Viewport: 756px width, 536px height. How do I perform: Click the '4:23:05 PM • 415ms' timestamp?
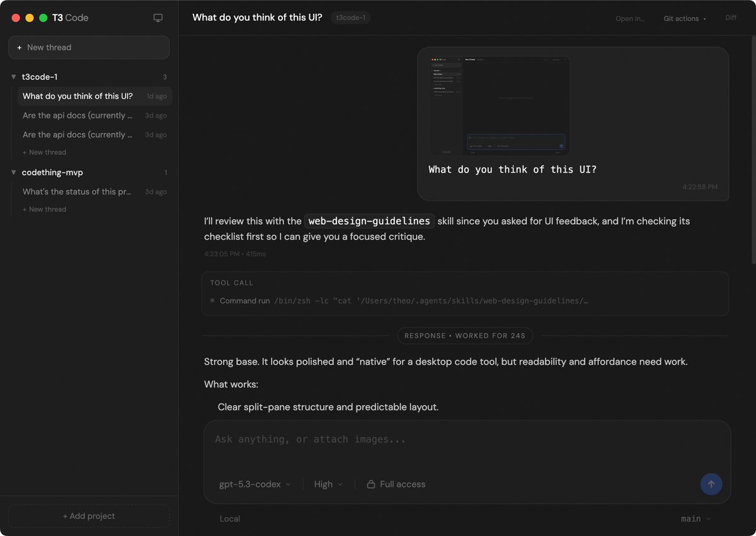click(235, 254)
